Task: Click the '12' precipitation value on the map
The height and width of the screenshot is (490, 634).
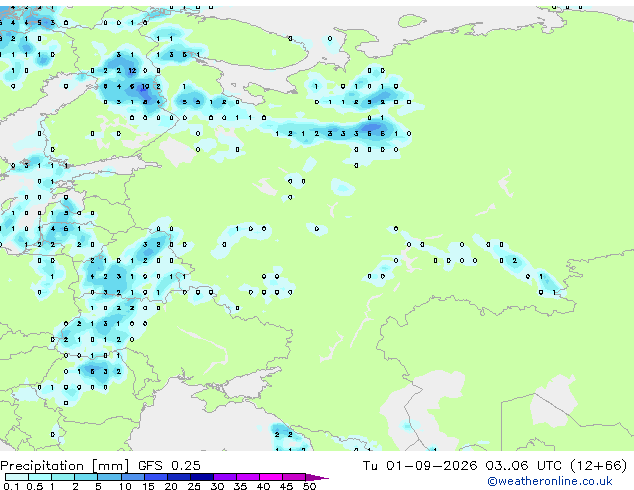Action: (x=132, y=70)
